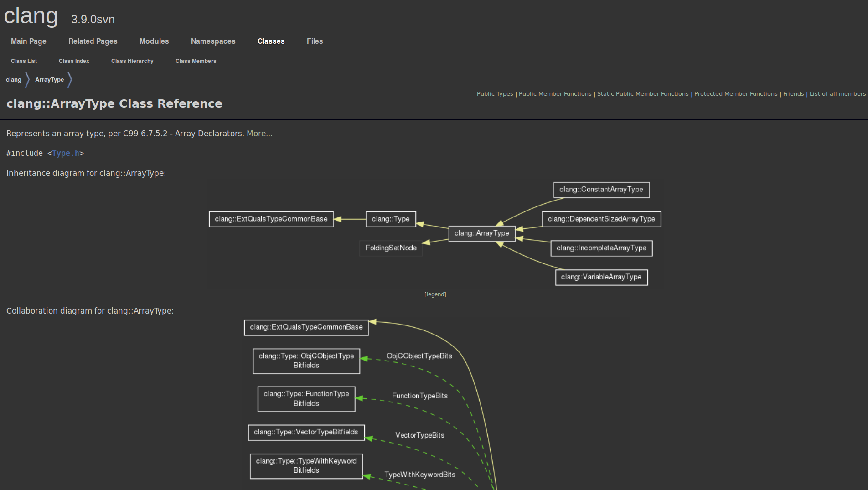Open clang::Type::VectorTypeBitfields collaboration node

306,432
